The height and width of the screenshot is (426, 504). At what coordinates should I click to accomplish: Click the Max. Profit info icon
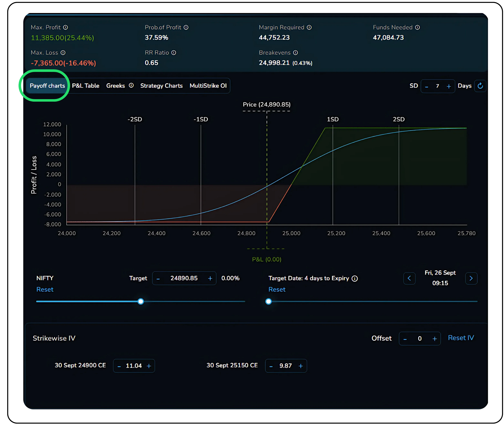(66, 28)
